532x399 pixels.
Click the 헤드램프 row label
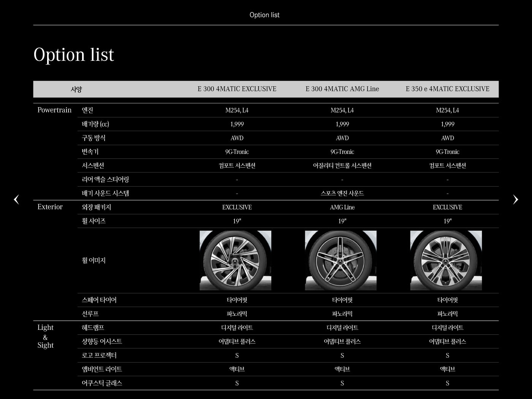click(93, 328)
